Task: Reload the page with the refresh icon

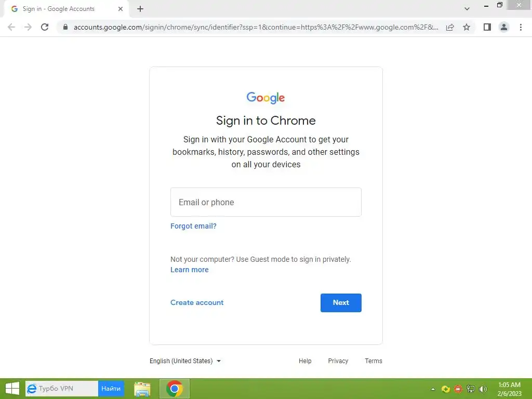Action: pos(45,27)
